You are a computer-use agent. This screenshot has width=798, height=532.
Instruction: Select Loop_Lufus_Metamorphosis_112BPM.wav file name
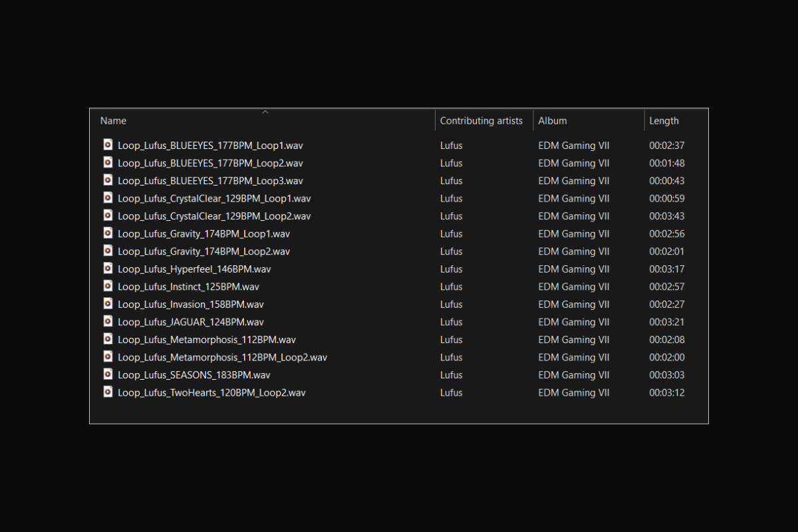pyautogui.click(x=207, y=340)
